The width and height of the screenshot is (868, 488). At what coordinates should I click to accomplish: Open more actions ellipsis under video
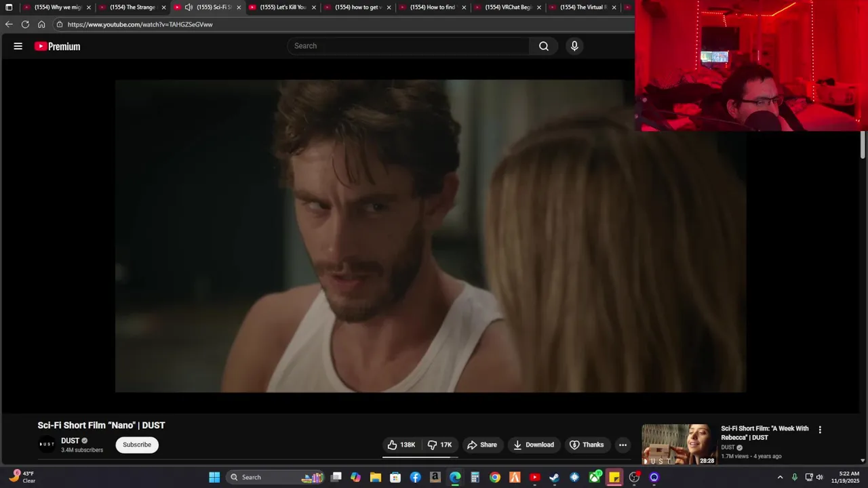tap(623, 445)
